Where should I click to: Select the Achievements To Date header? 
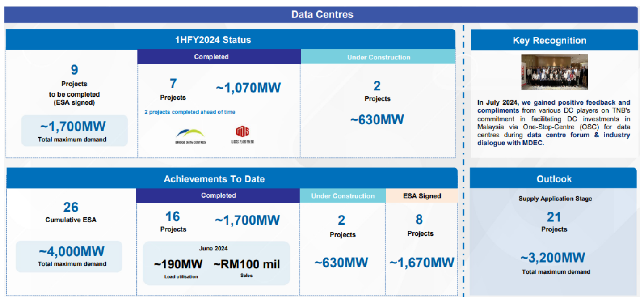coord(214,179)
